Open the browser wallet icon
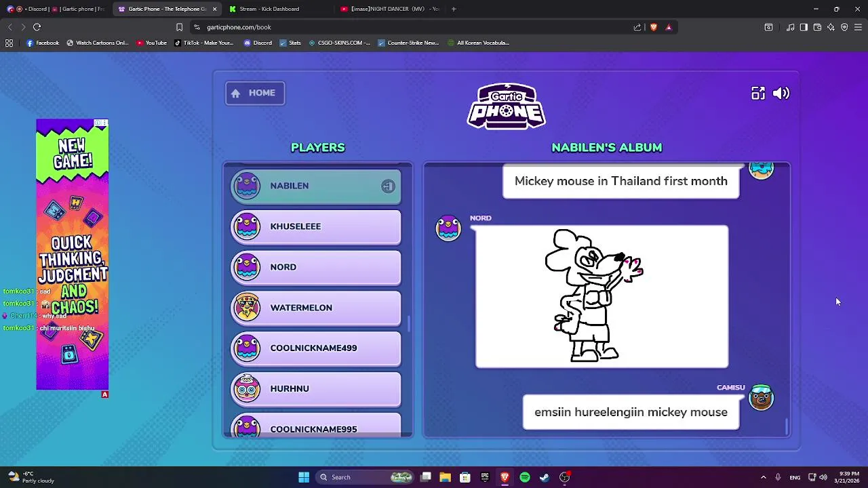Viewport: 868px width, 488px height. point(817,27)
